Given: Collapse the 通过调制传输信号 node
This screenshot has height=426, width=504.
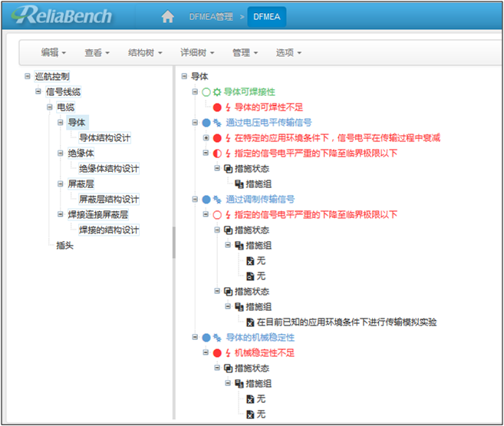Looking at the screenshot, I should tap(195, 200).
